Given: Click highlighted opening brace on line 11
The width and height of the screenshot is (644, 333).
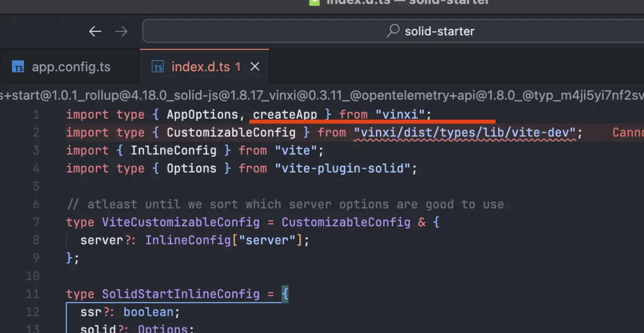Looking at the screenshot, I should tap(285, 294).
